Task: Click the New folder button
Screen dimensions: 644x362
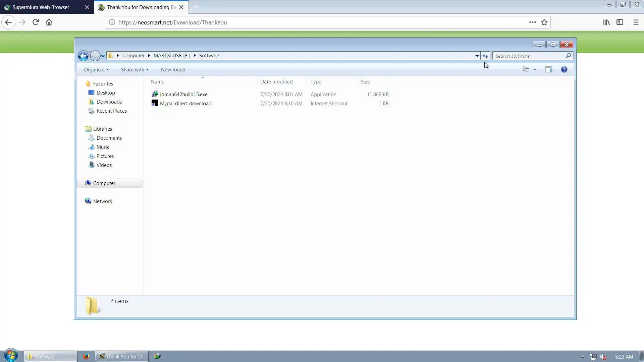Action: (173, 69)
